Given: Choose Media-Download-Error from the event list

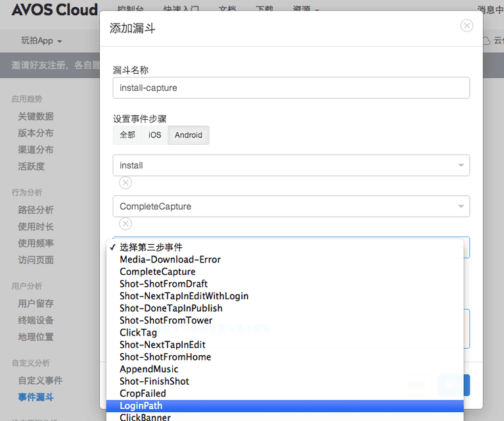Looking at the screenshot, I should click(x=170, y=259).
